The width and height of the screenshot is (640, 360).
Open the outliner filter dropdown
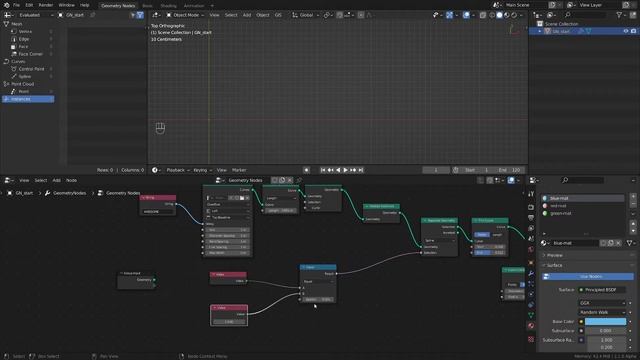[x=621, y=15]
